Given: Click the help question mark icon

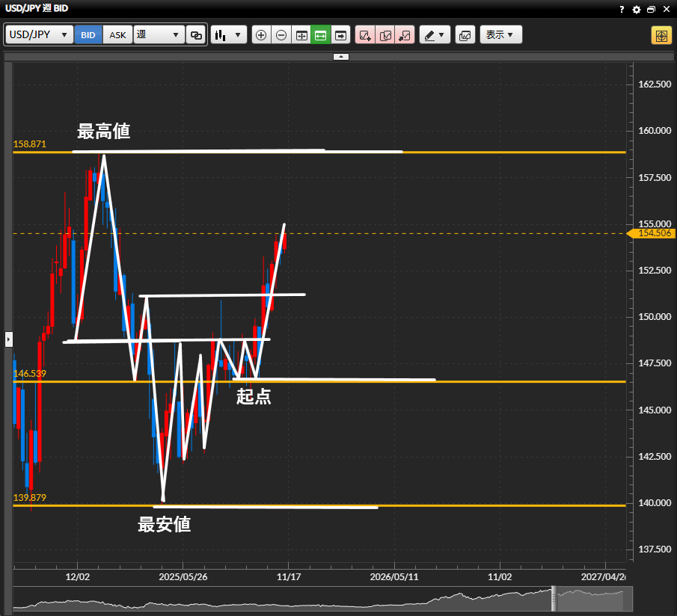Looking at the screenshot, I should click(x=622, y=10).
